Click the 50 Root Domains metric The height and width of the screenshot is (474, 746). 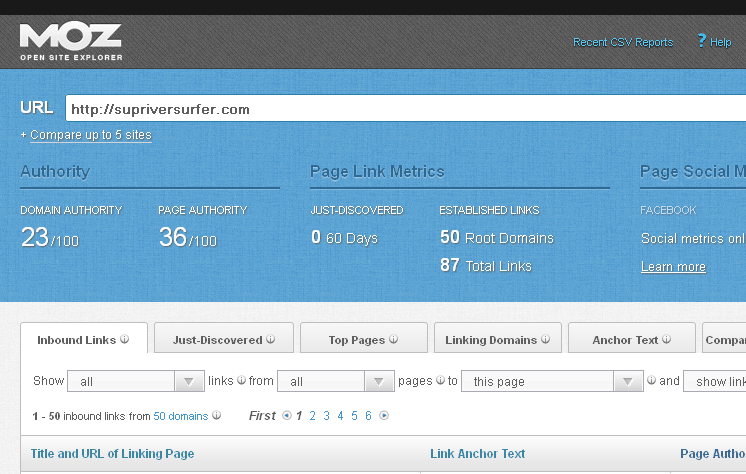(x=497, y=237)
